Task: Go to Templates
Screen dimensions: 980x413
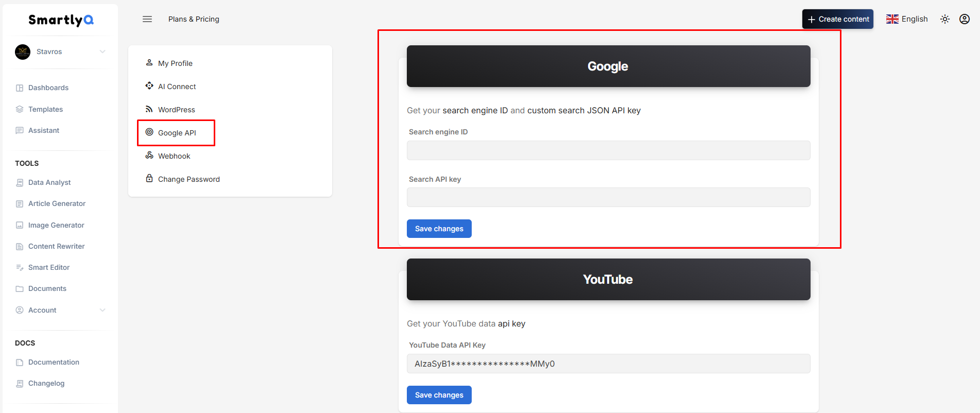Action: point(45,109)
